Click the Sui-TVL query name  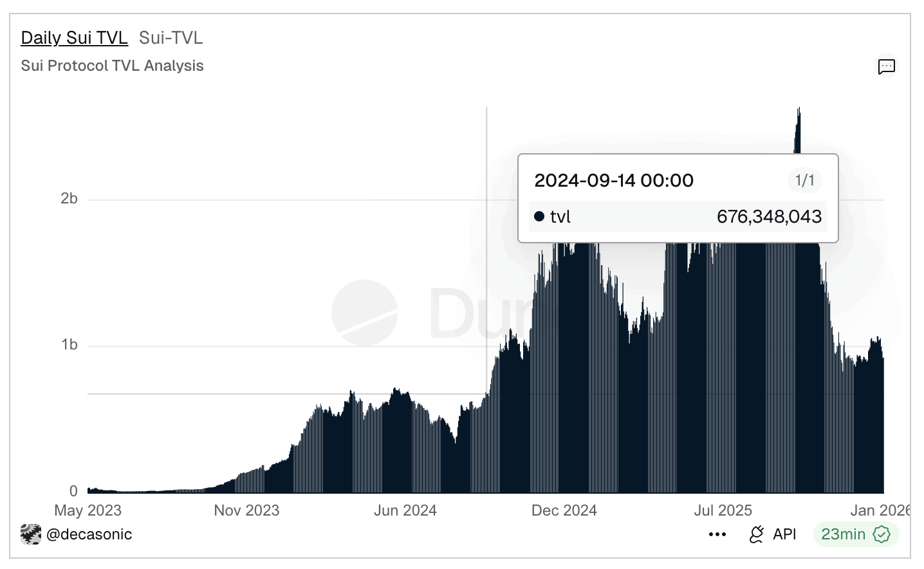(171, 38)
